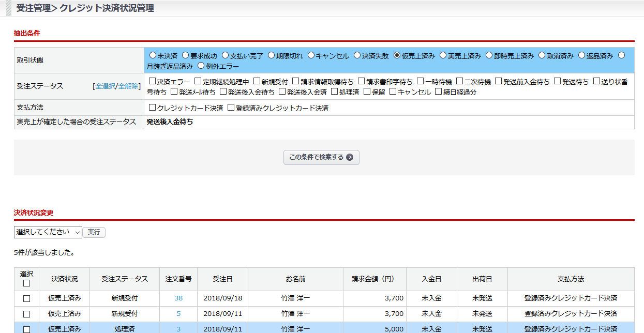Click the search with these conditions button
The height and width of the screenshot is (333, 644).
[x=321, y=157]
